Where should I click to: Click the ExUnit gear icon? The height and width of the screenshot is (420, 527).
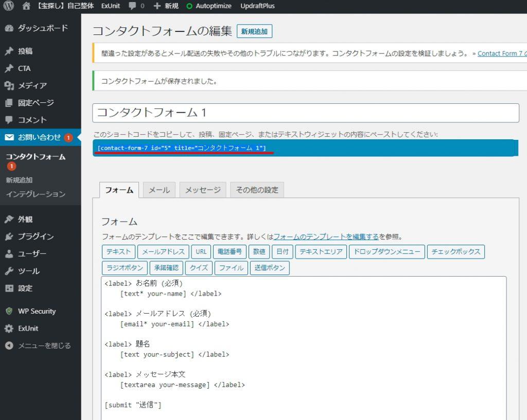coord(9,328)
